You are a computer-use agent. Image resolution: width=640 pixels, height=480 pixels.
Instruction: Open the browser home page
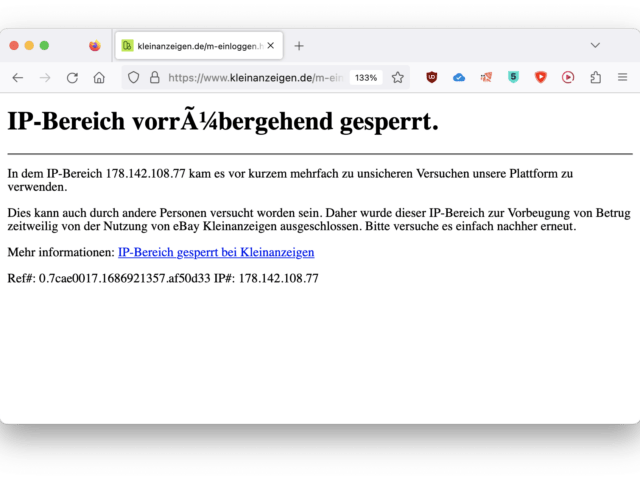pyautogui.click(x=99, y=78)
